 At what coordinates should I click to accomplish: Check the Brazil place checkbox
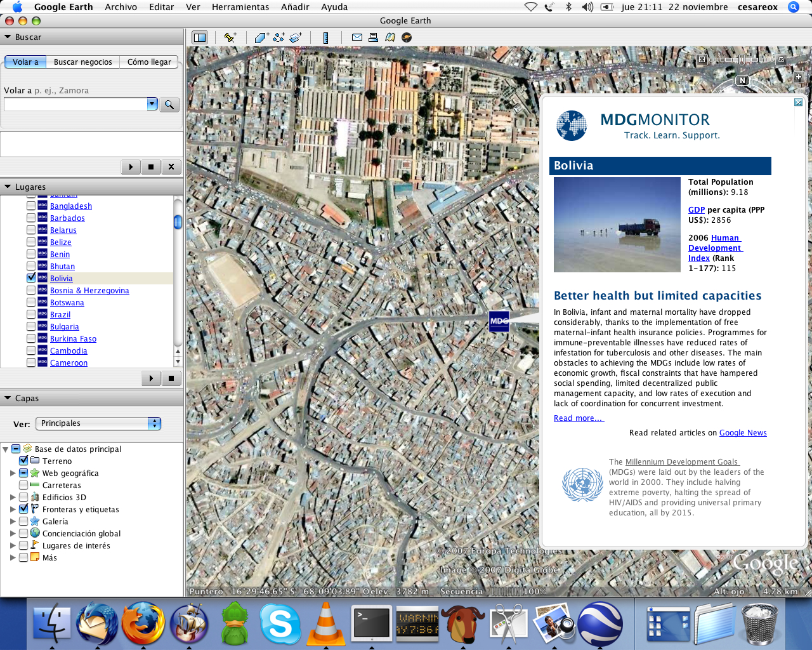[31, 314]
